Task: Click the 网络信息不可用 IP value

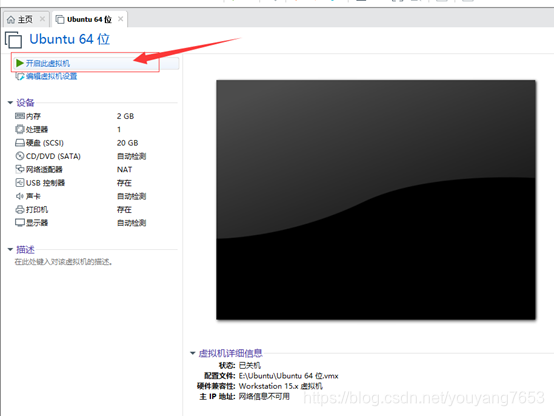Action: (x=264, y=397)
